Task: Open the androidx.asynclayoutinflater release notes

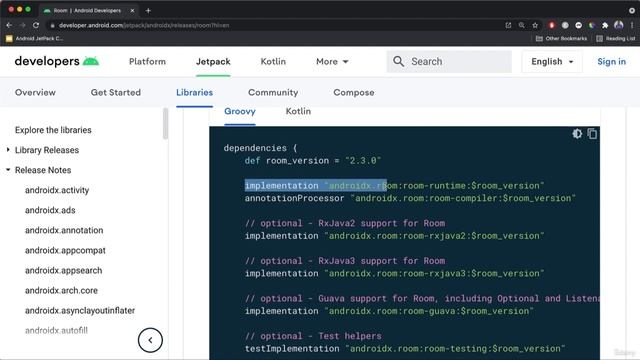Action: [x=80, y=311]
